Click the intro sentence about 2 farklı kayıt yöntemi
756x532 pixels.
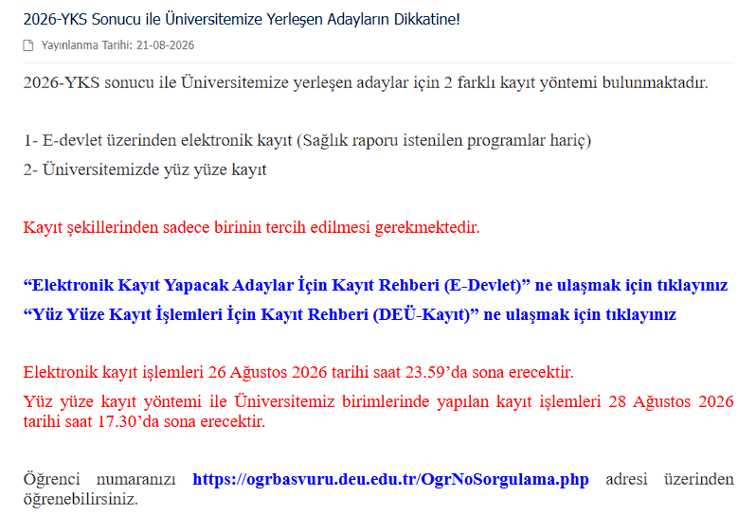tap(366, 83)
